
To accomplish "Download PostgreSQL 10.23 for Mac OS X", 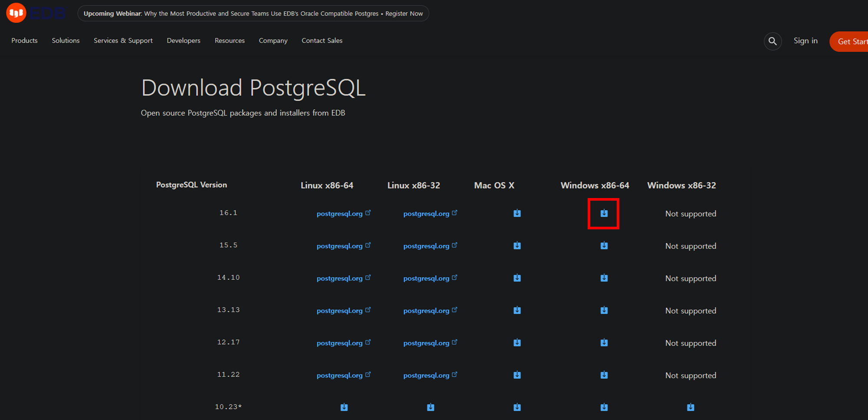I will coord(517,407).
